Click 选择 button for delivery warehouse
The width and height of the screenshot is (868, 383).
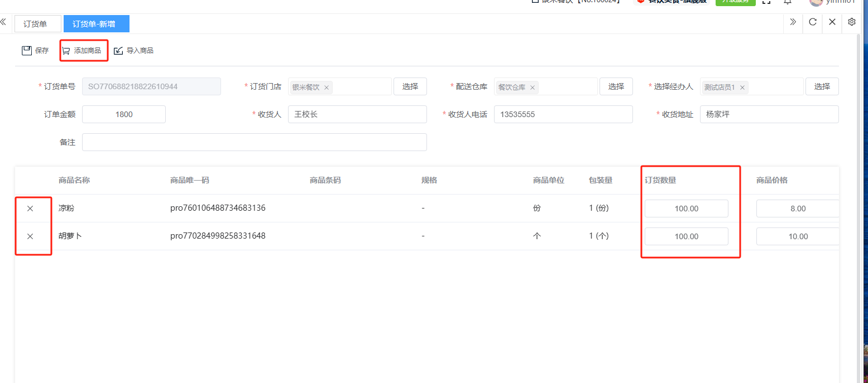616,86
